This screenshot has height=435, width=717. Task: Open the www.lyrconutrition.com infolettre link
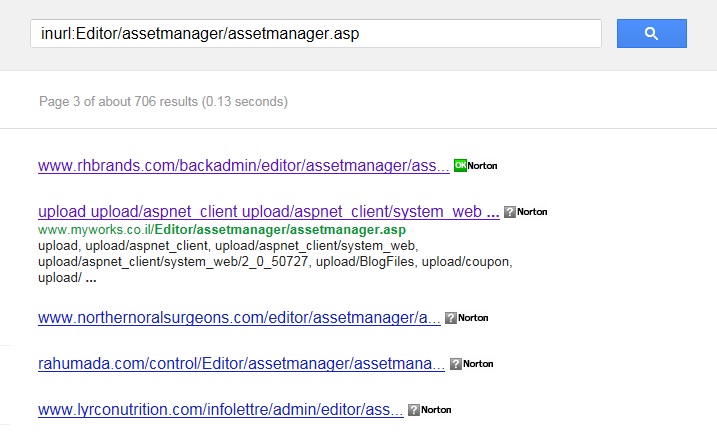pyautogui.click(x=221, y=410)
